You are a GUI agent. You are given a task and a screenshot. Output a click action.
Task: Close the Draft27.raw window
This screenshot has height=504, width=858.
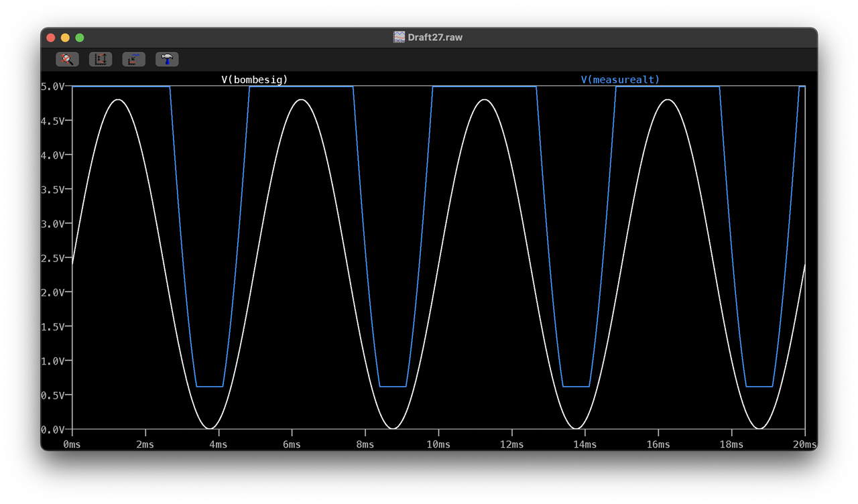(50, 38)
